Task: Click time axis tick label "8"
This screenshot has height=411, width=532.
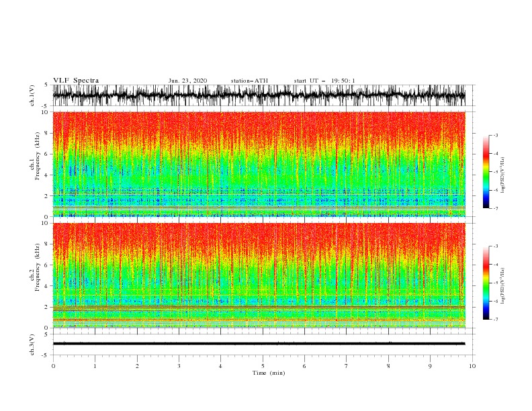Action: pos(388,366)
